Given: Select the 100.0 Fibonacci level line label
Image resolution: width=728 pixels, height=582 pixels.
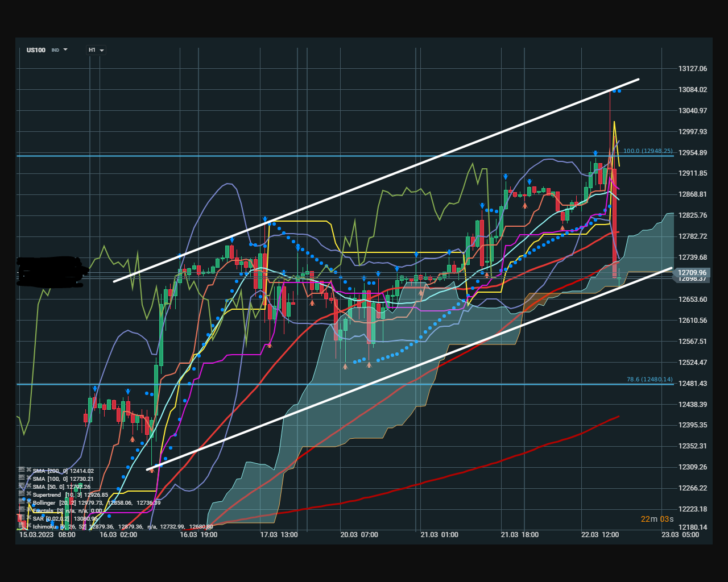Looking at the screenshot, I should click(x=648, y=151).
